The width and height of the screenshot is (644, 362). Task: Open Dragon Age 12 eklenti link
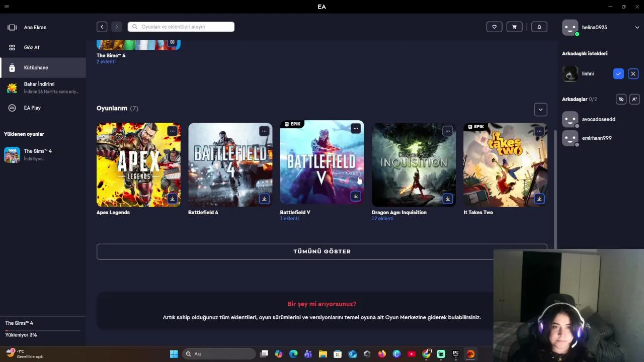[x=382, y=219]
